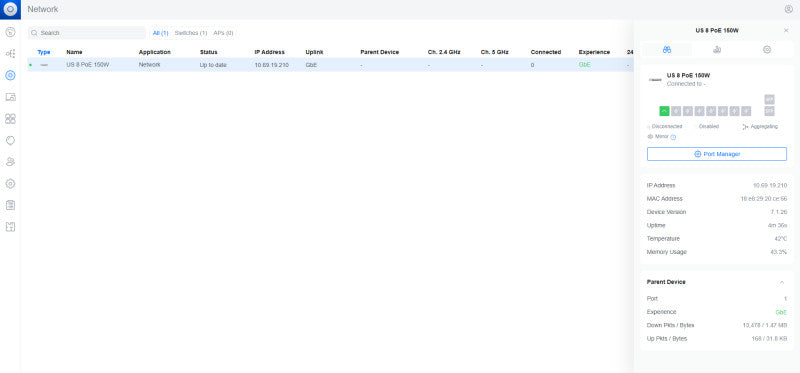Viewport: 800px width, 373px height.
Task: Focus the device Search field
Action: point(87,33)
